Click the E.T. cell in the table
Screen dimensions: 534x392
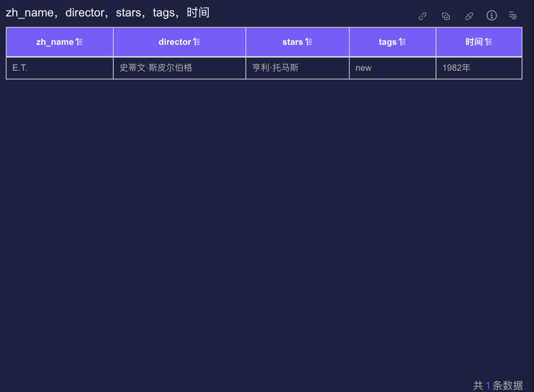(59, 68)
